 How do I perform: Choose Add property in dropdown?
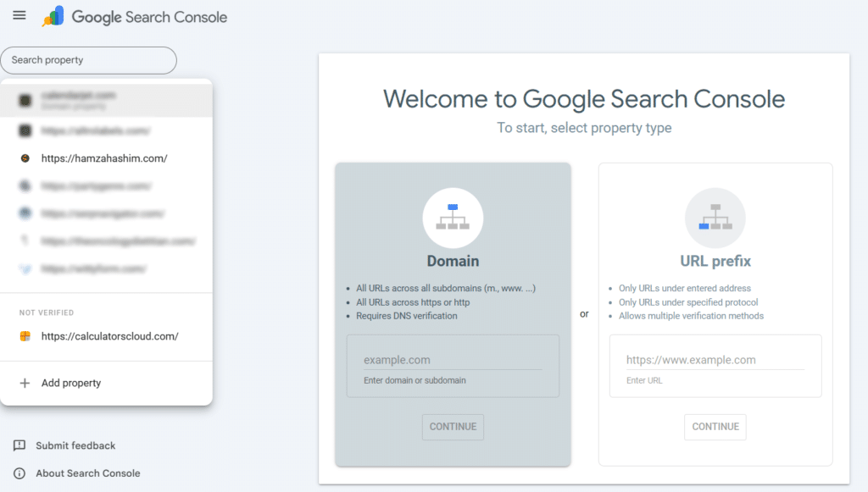click(106, 383)
